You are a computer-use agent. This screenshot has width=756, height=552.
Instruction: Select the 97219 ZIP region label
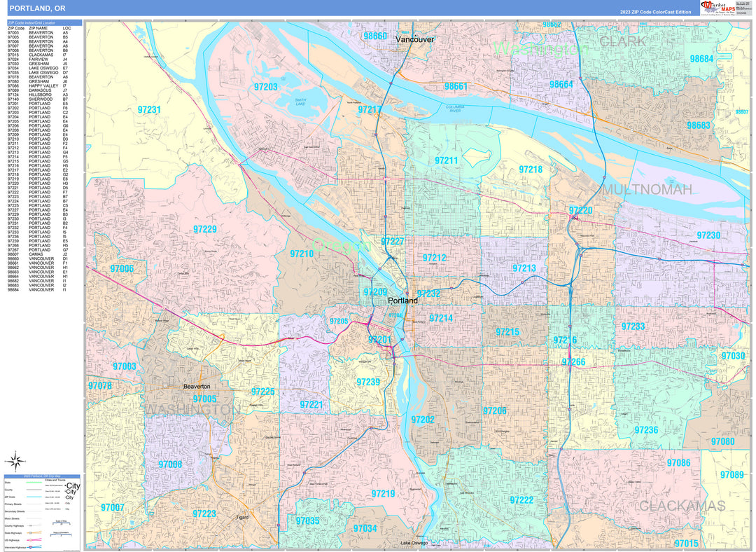(383, 494)
